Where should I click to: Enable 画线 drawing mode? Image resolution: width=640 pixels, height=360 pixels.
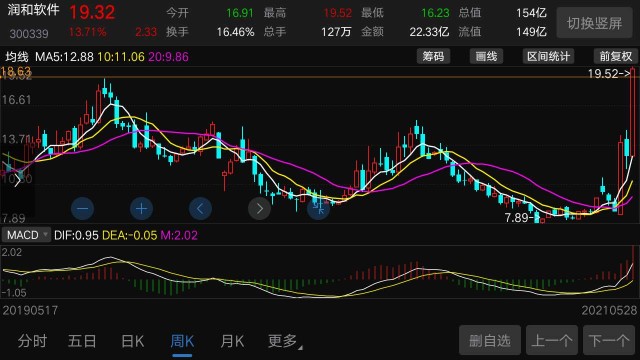pyautogui.click(x=486, y=56)
